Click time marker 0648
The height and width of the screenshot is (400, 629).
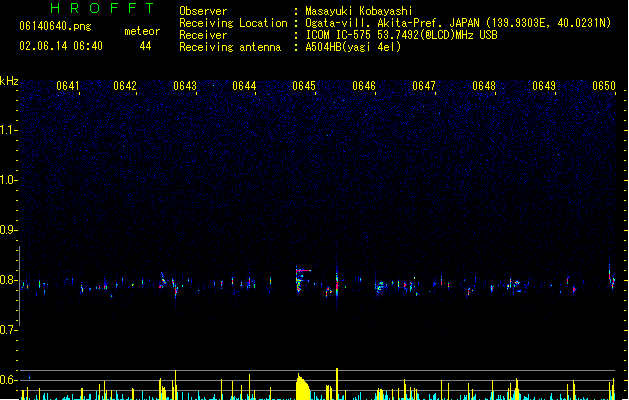pyautogui.click(x=484, y=86)
